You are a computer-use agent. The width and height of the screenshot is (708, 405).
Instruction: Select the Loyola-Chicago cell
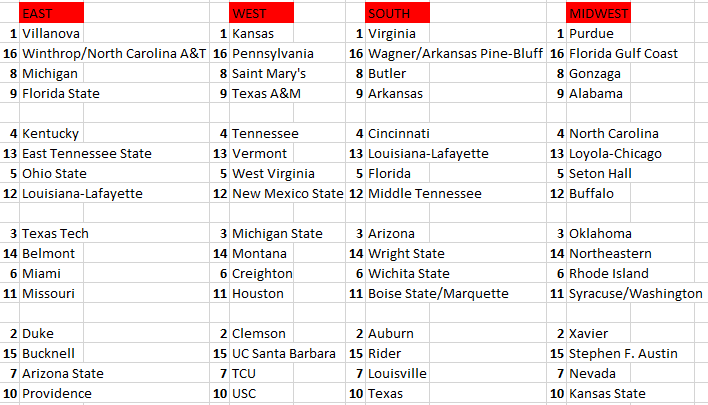[x=615, y=153]
